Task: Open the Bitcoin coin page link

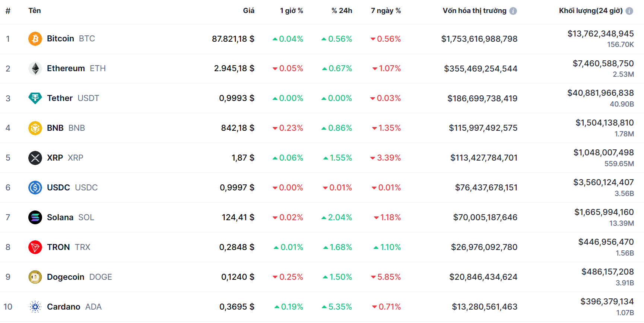Action: pyautogui.click(x=71, y=39)
